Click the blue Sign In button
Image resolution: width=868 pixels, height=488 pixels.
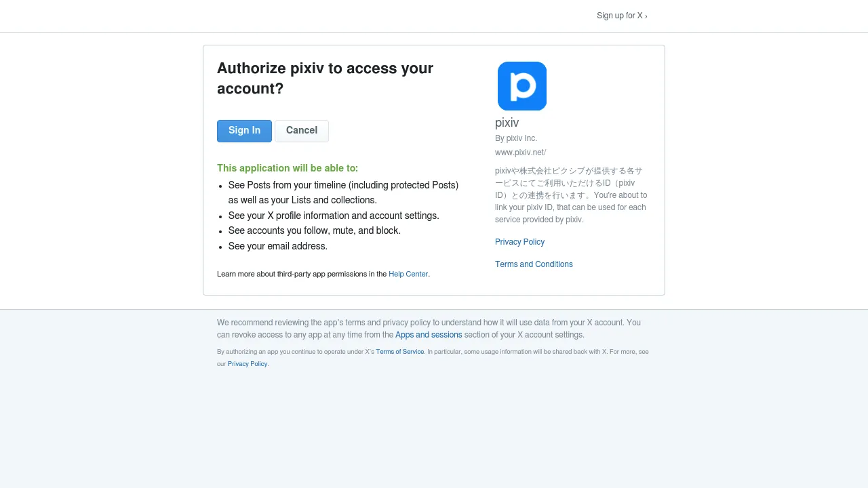[244, 131]
